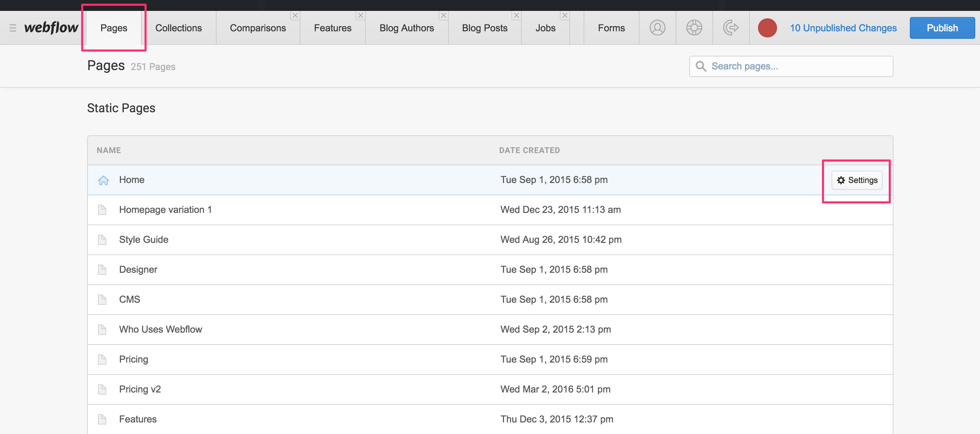The width and height of the screenshot is (980, 434).
Task: Click the date Wed Sep 2, 2015 2:13 pm
Action: (555, 330)
